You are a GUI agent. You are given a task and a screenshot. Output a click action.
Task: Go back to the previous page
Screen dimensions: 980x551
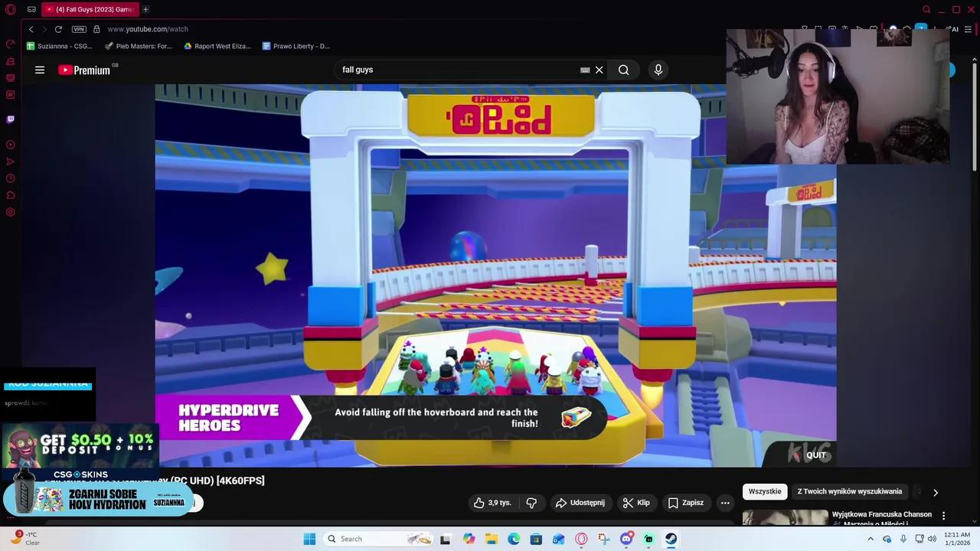click(x=31, y=29)
